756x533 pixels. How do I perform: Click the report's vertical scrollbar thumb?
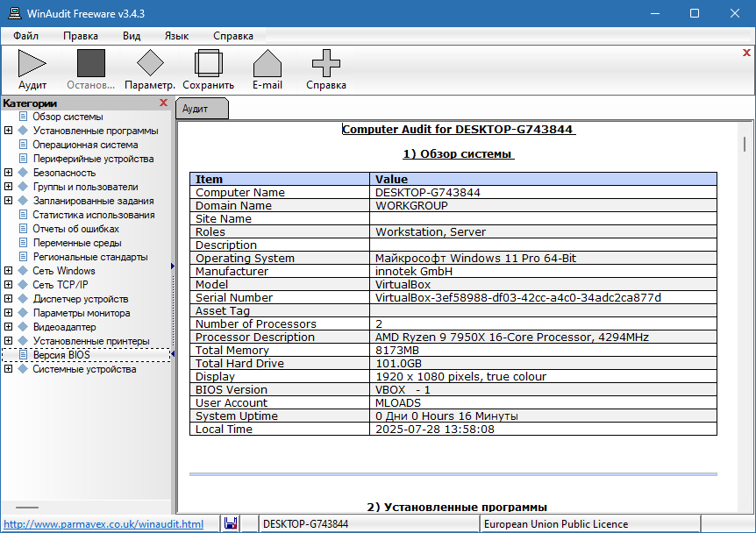coord(745,144)
